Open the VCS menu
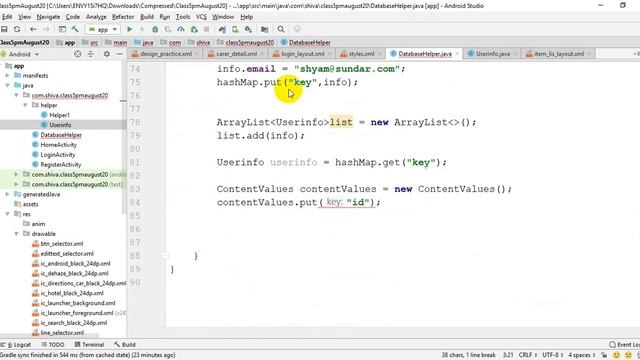640x360 pixels. 201,17
